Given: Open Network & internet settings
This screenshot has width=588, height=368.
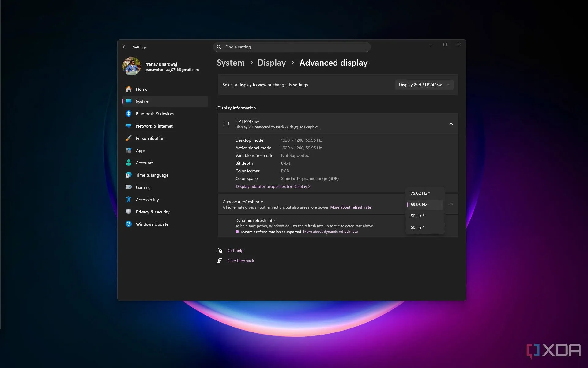Looking at the screenshot, I should coord(165,126).
